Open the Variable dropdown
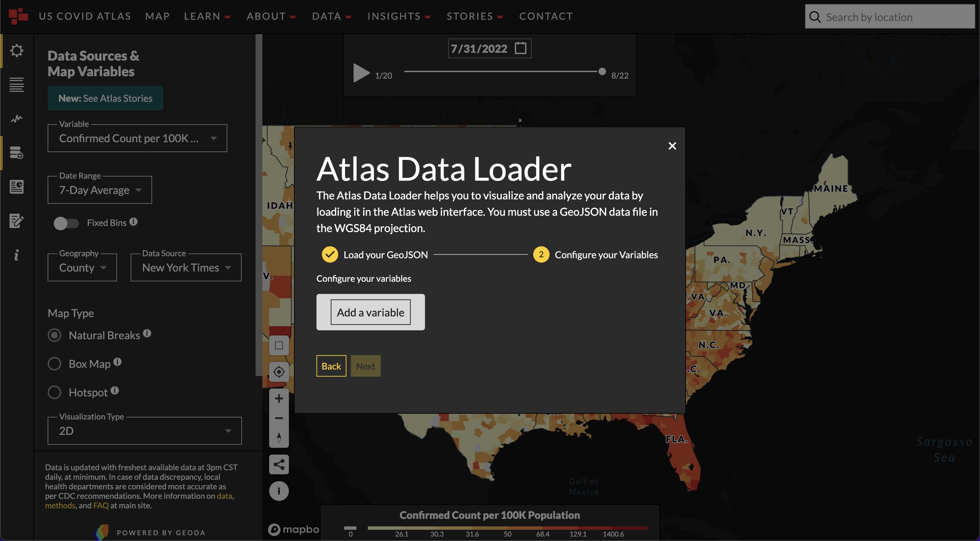 [x=137, y=138]
